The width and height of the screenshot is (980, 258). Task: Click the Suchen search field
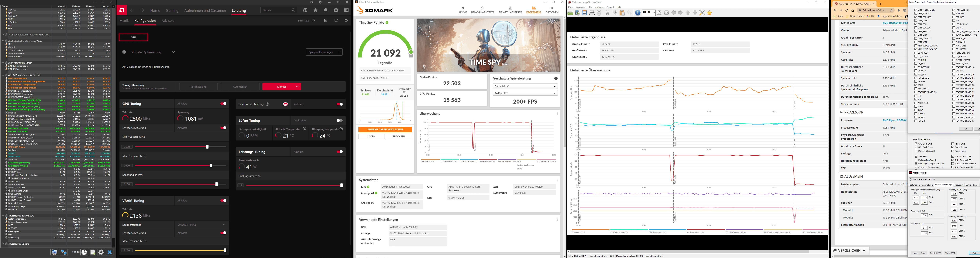click(278, 10)
